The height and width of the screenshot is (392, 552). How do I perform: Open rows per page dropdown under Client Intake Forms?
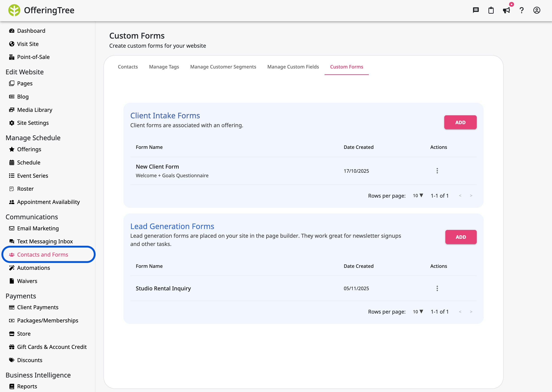(x=418, y=195)
